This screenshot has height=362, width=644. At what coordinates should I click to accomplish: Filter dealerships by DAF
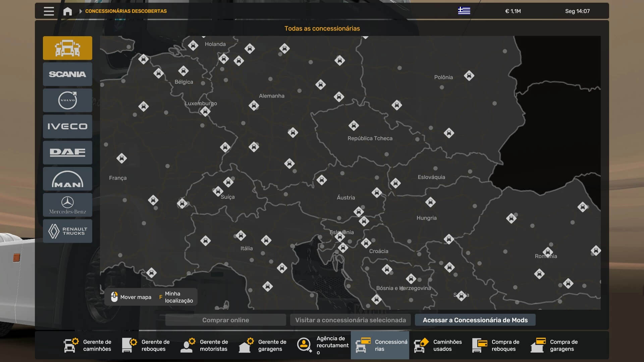pos(67,153)
